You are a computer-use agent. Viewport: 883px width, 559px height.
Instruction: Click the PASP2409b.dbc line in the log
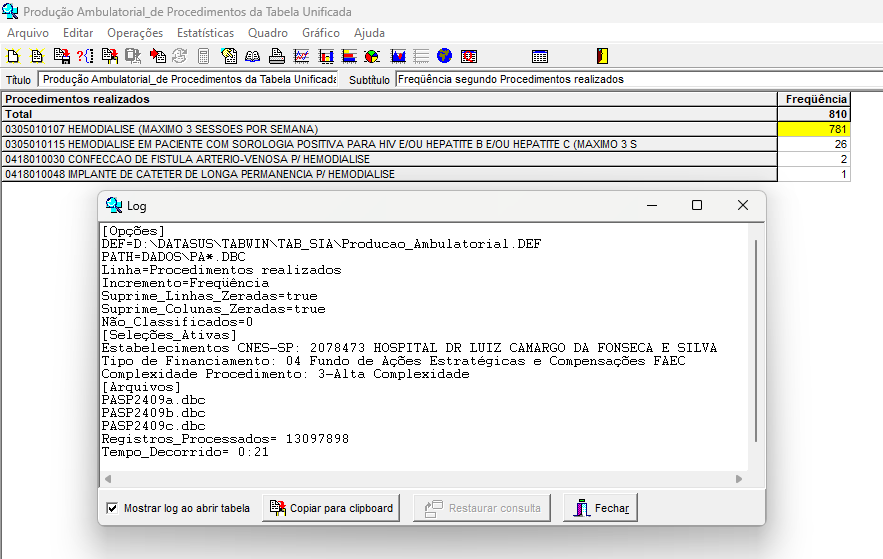coord(153,413)
